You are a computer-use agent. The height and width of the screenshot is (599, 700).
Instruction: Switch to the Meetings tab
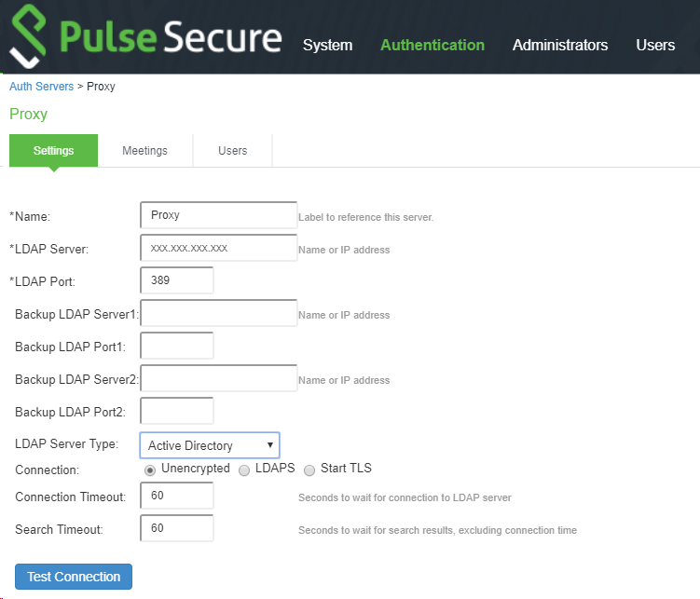click(x=144, y=151)
